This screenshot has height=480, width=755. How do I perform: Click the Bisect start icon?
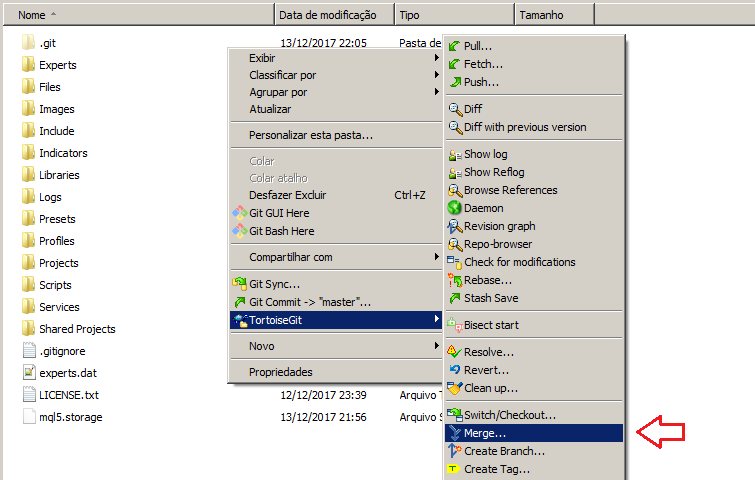click(x=455, y=325)
